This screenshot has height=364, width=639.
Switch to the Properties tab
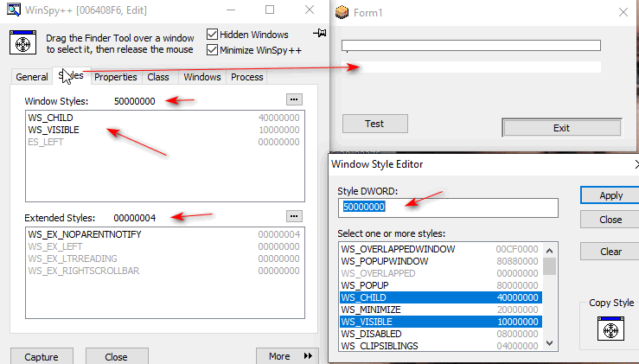116,77
